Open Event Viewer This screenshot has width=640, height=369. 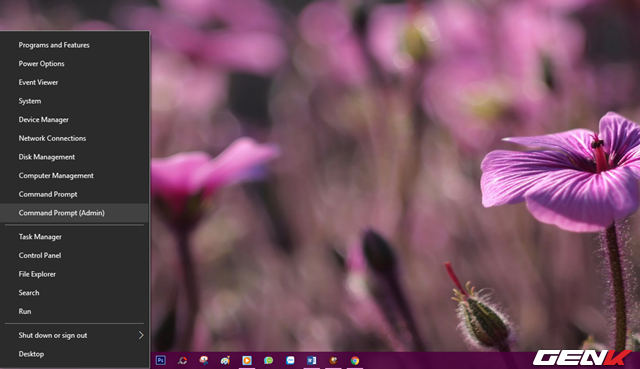coord(74,82)
